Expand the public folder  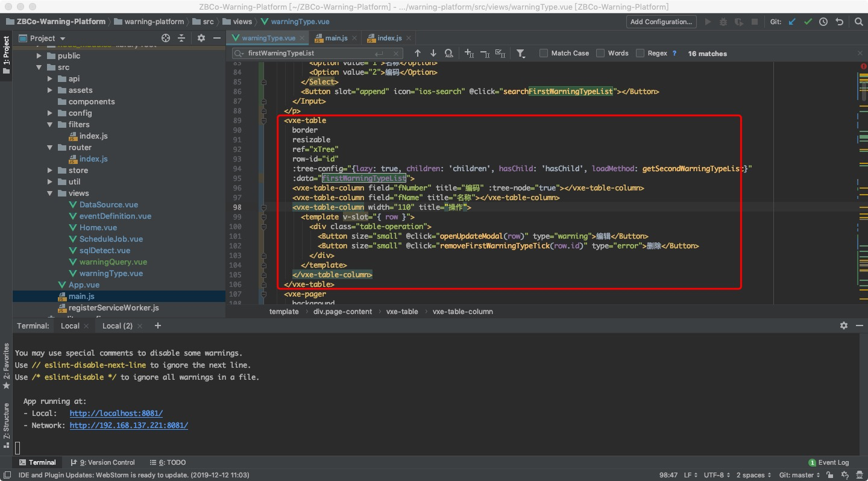(x=39, y=55)
